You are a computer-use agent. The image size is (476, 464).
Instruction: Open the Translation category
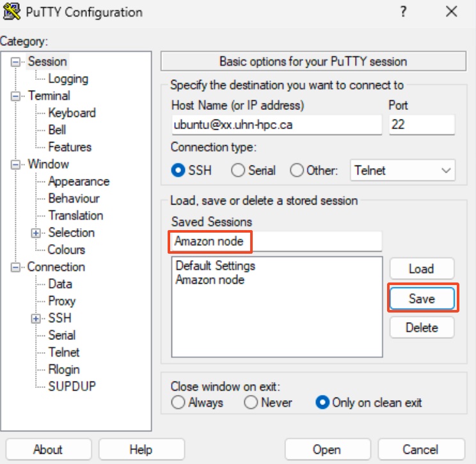76,215
